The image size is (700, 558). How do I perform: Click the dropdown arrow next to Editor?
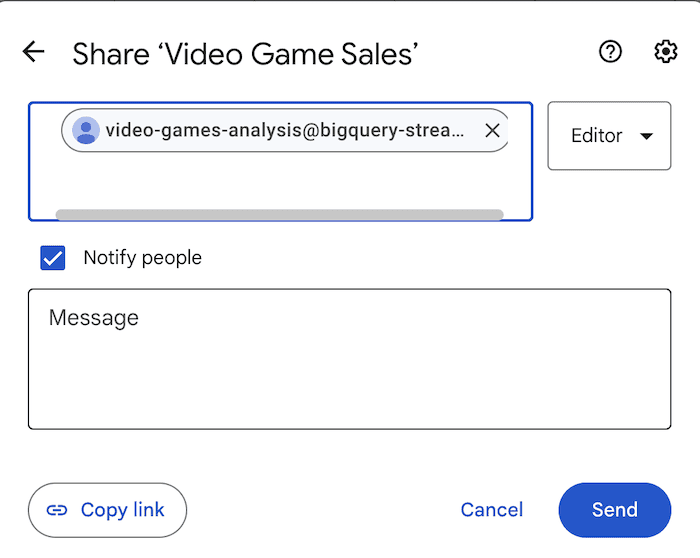point(646,136)
